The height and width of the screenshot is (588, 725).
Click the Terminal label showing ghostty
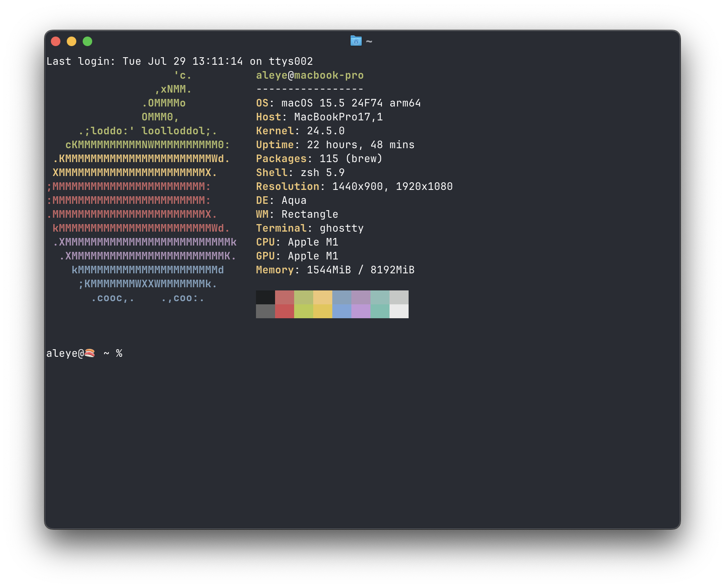[x=309, y=228]
